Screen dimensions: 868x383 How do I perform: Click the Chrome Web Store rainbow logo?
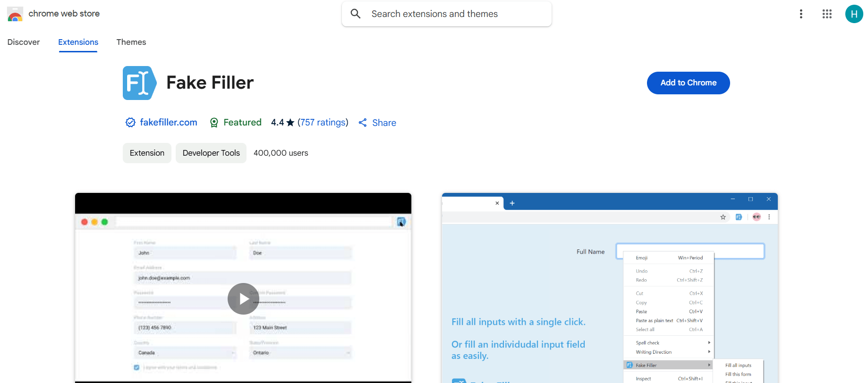click(15, 14)
